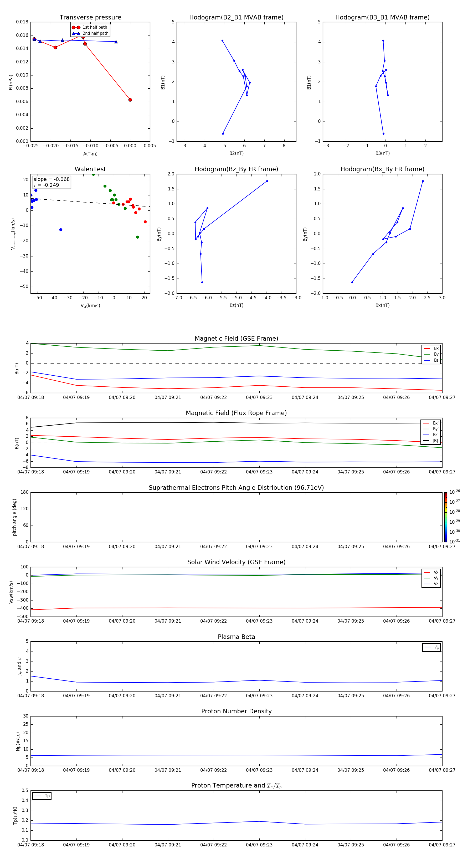The width and height of the screenshot is (473, 868).
Task: Click the "Solar Wind Velocity (GSE Frame)" title
Action: point(236,562)
